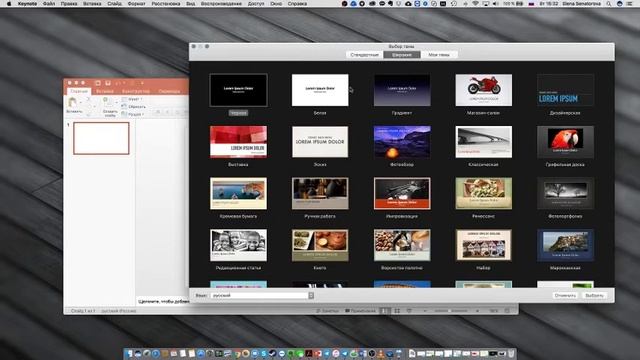Open the Trash icon in the Dock
This screenshot has width=640, height=360.
click(x=510, y=353)
